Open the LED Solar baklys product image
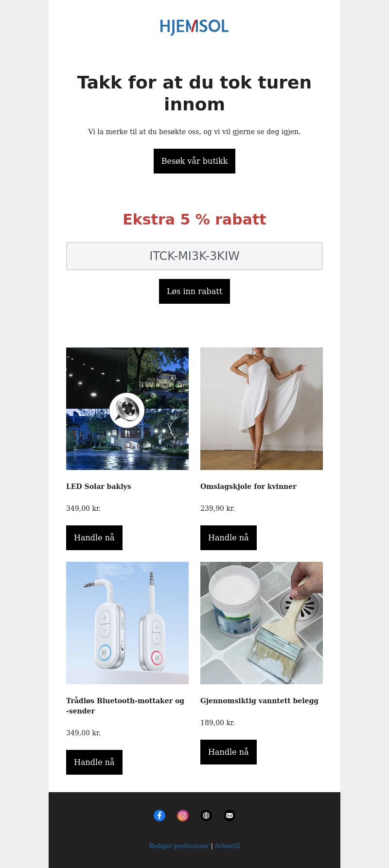 (x=127, y=409)
